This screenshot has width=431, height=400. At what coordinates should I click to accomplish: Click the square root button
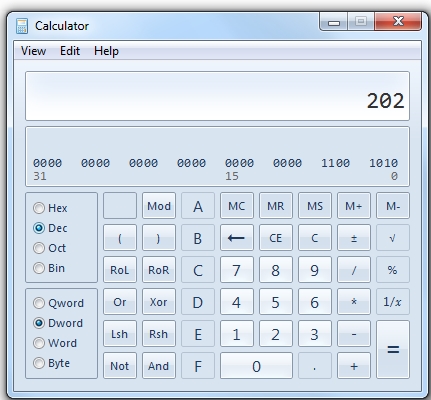tap(393, 238)
